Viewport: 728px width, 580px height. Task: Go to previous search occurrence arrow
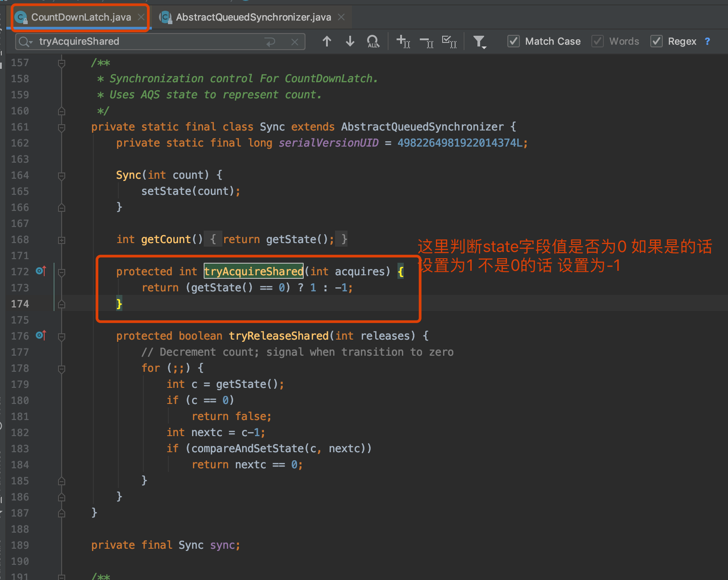click(327, 42)
